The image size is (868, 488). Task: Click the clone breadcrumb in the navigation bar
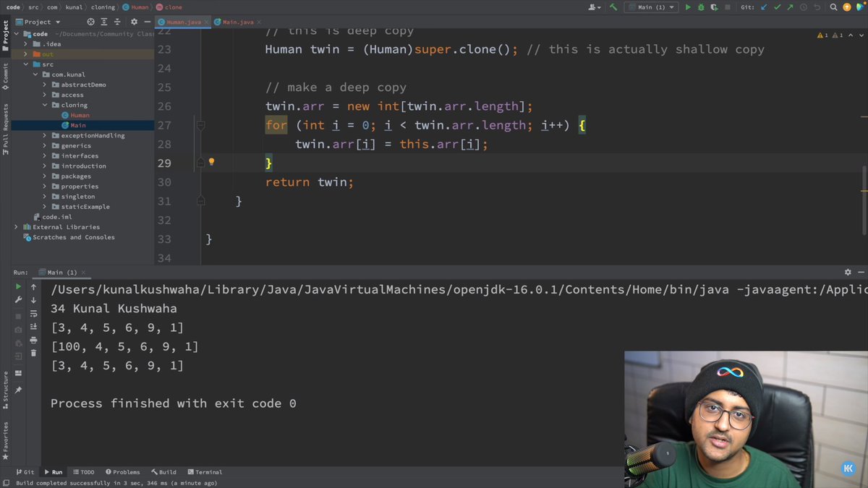click(x=169, y=7)
